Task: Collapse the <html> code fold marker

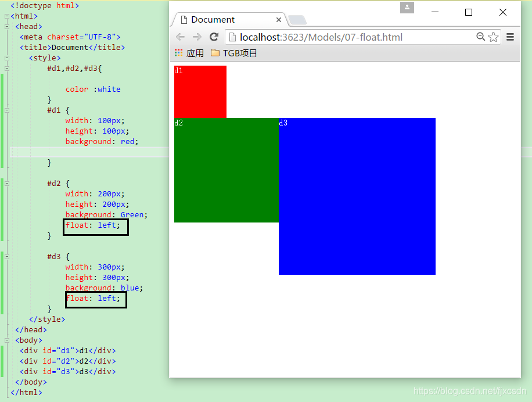Action: click(7, 16)
